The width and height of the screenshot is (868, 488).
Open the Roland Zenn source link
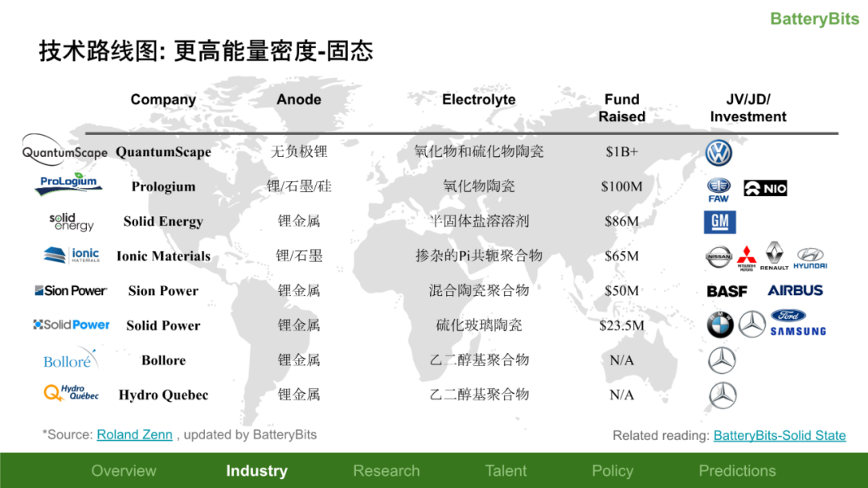coord(134,435)
